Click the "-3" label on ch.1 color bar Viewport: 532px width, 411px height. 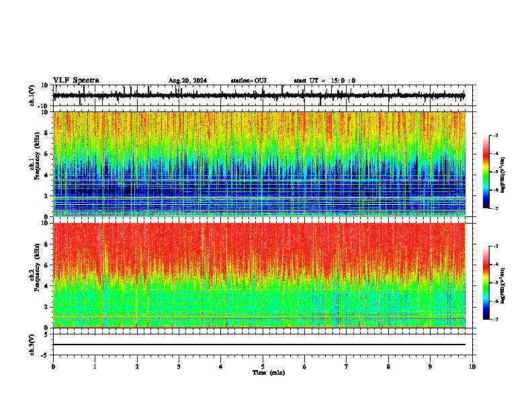pos(495,135)
